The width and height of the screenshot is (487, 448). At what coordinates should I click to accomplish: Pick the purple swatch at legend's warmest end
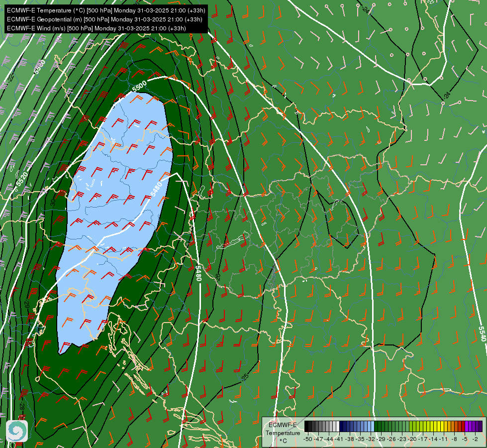[481, 426]
